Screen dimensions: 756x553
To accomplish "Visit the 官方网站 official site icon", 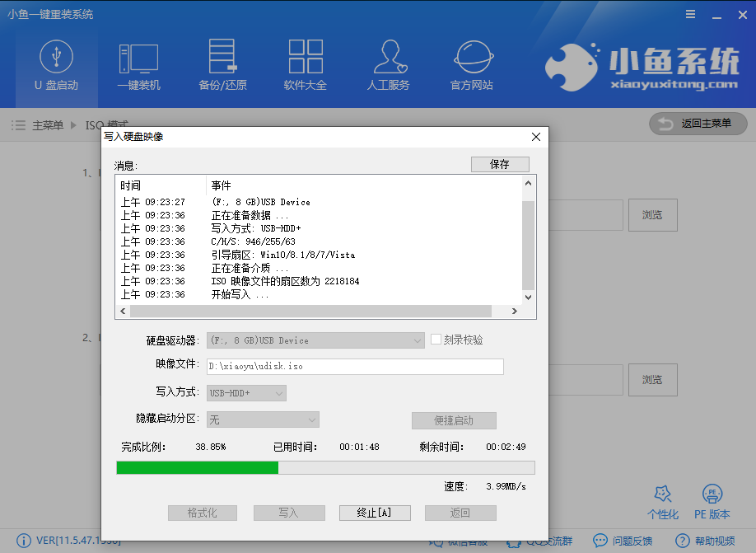I will 471,64.
